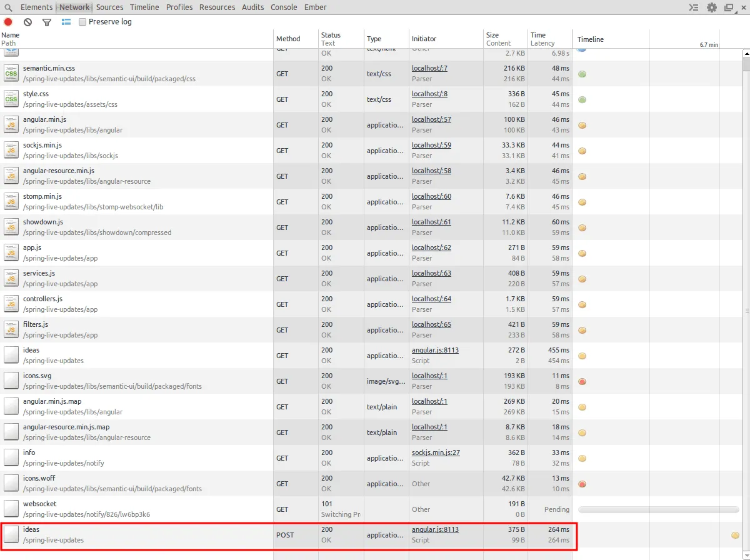Select the angular.min.js file icon

point(11,124)
